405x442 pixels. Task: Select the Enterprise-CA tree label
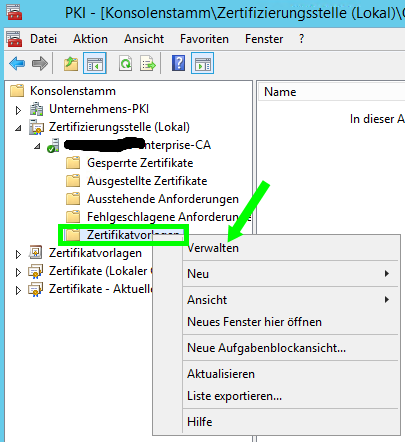[137, 145]
